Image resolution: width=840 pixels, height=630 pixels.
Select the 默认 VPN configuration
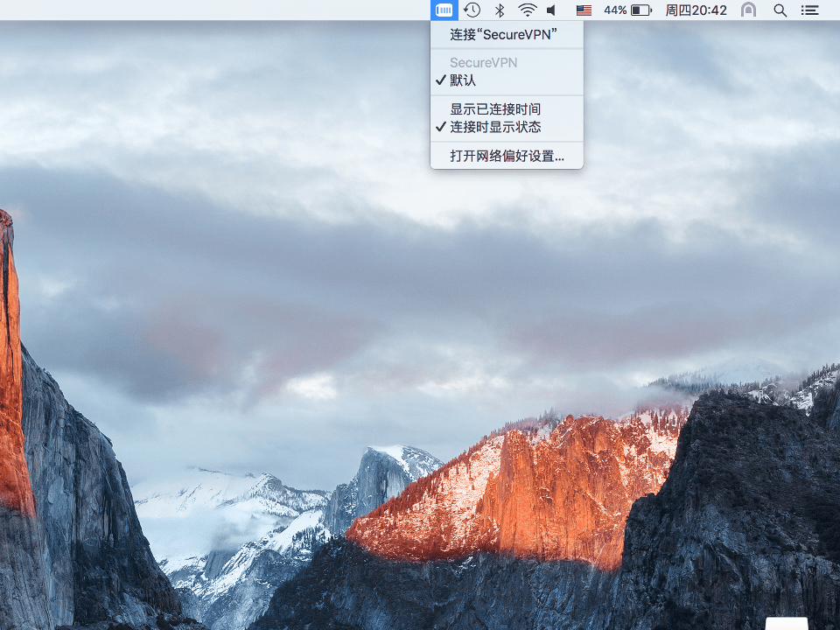click(464, 80)
